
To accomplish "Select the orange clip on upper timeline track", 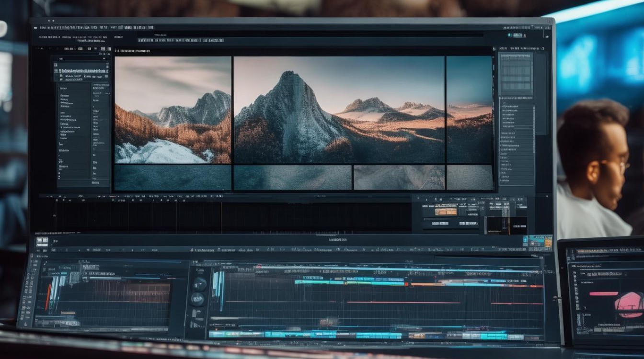I will point(428,284).
